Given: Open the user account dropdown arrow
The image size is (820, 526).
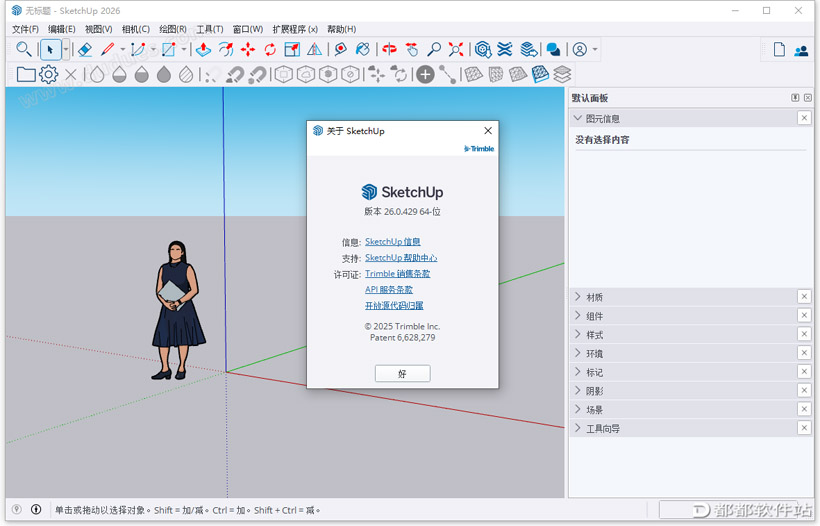Looking at the screenshot, I should tap(595, 49).
